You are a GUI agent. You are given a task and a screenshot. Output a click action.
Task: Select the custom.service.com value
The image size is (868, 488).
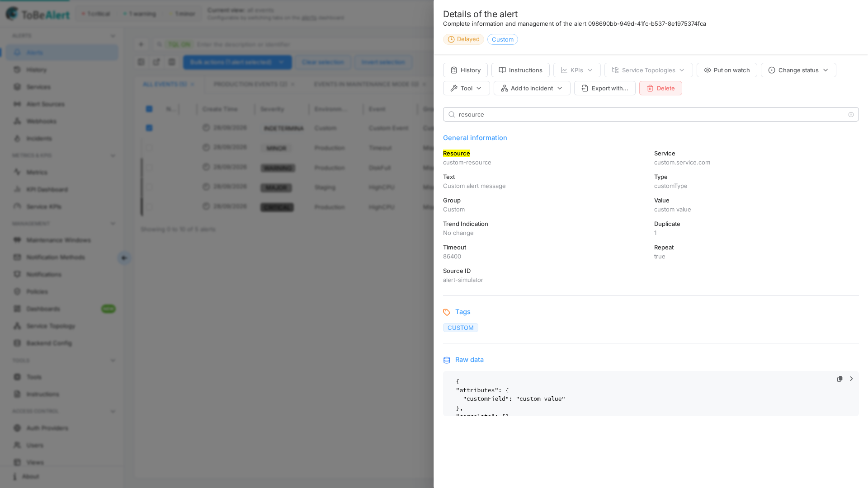tap(682, 163)
